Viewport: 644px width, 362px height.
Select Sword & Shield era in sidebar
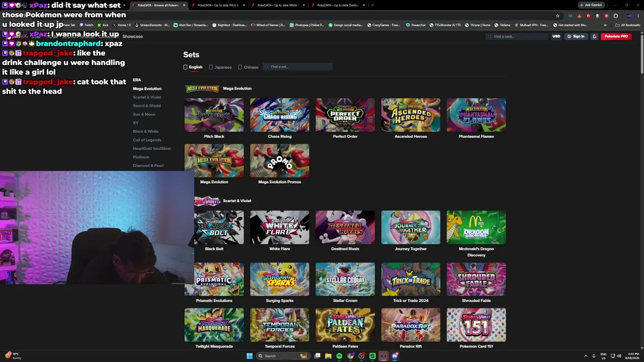point(146,106)
